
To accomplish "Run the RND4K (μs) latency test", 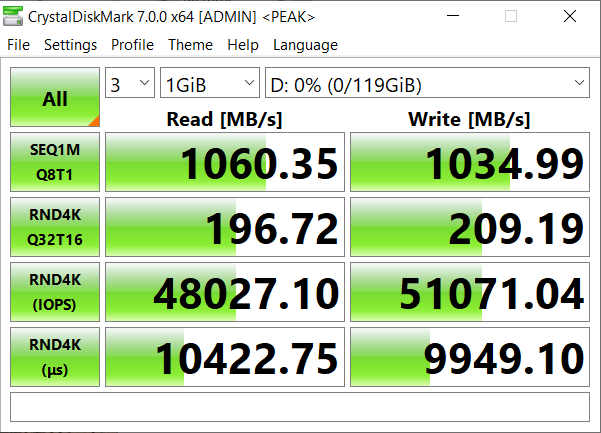I will [55, 356].
